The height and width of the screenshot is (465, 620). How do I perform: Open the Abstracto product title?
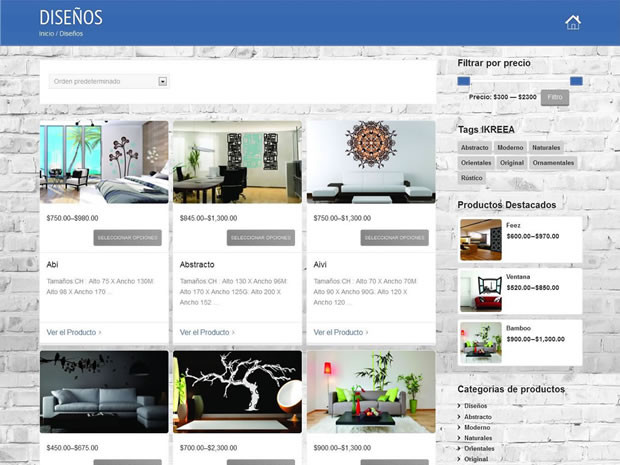pos(197,265)
